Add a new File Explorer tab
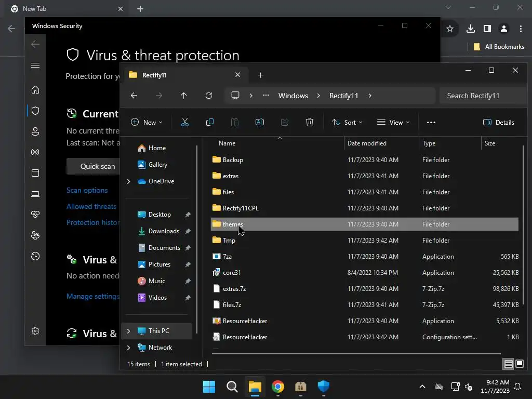 [261, 75]
